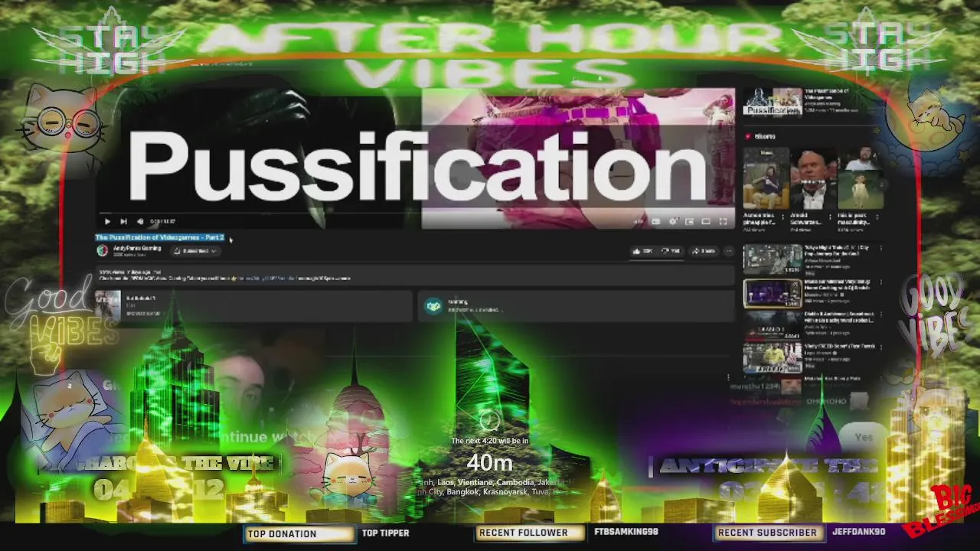The image size is (980, 551).
Task: Open the Diablo recommended video title
Action: coord(841,318)
